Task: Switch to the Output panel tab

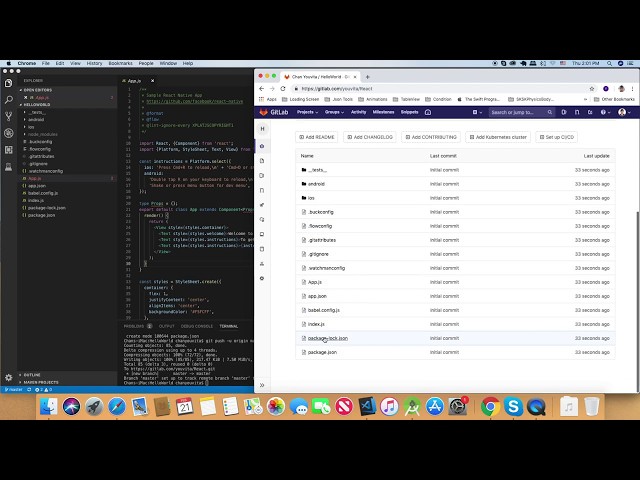Action: [167, 326]
